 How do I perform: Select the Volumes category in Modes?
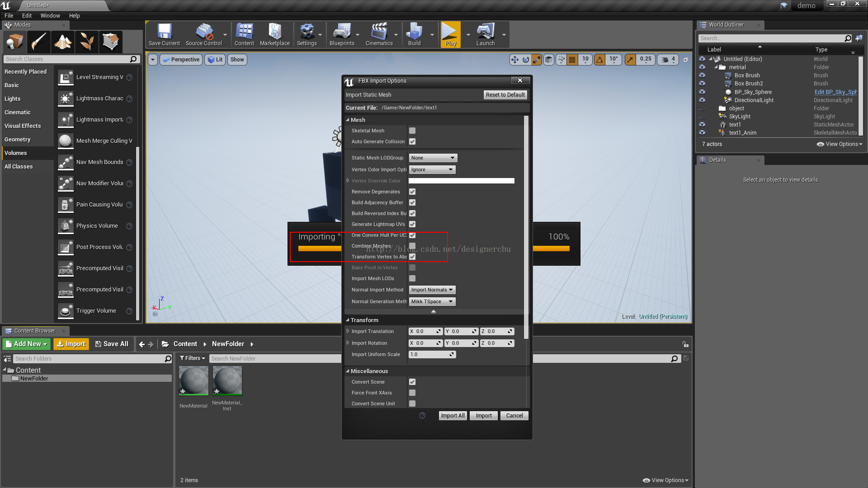(28, 153)
